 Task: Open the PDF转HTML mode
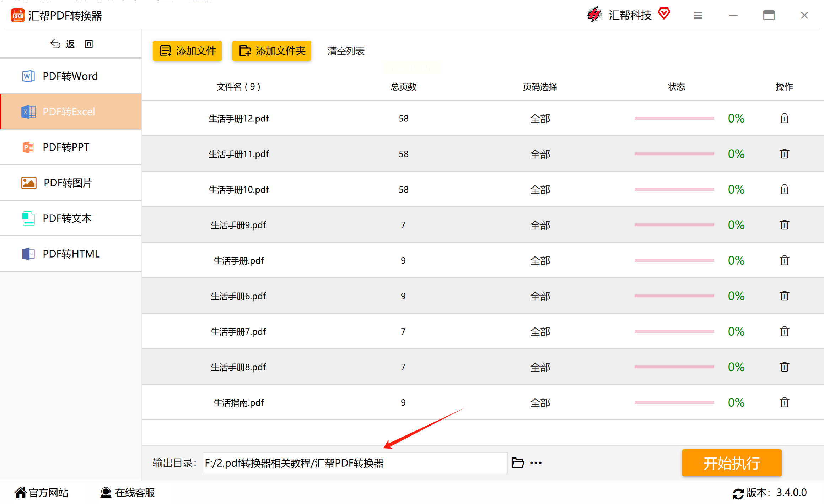coord(71,254)
